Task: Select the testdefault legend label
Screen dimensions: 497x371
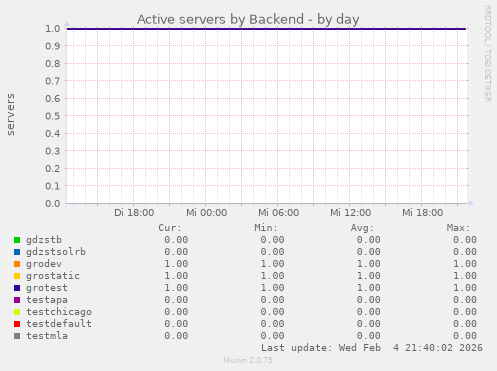Action: point(59,324)
